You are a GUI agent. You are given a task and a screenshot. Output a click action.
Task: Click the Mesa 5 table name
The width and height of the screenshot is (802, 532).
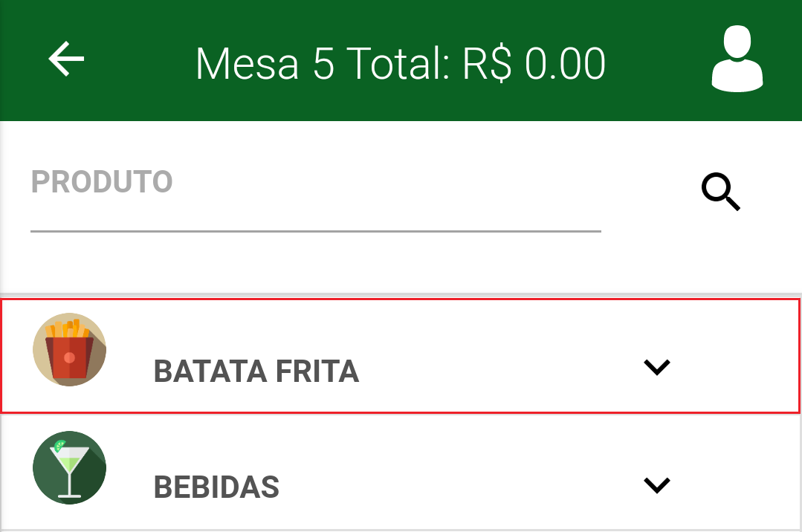[265, 63]
